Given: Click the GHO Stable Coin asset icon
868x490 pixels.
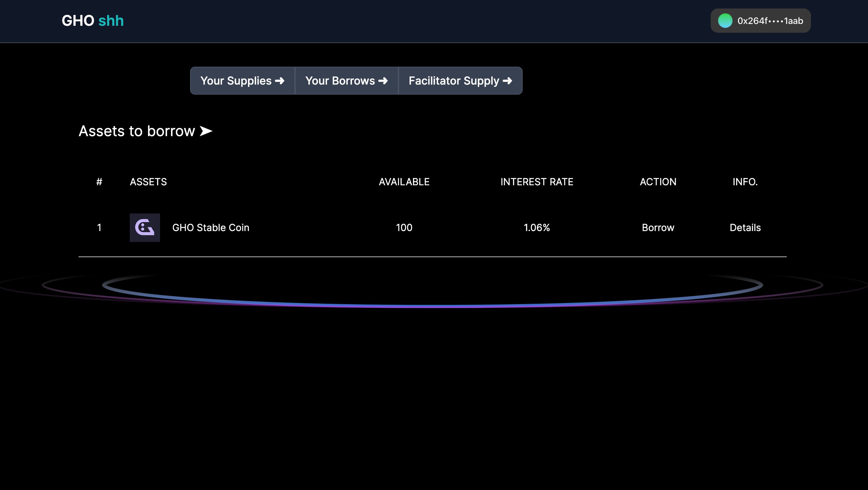Looking at the screenshot, I should coord(145,227).
